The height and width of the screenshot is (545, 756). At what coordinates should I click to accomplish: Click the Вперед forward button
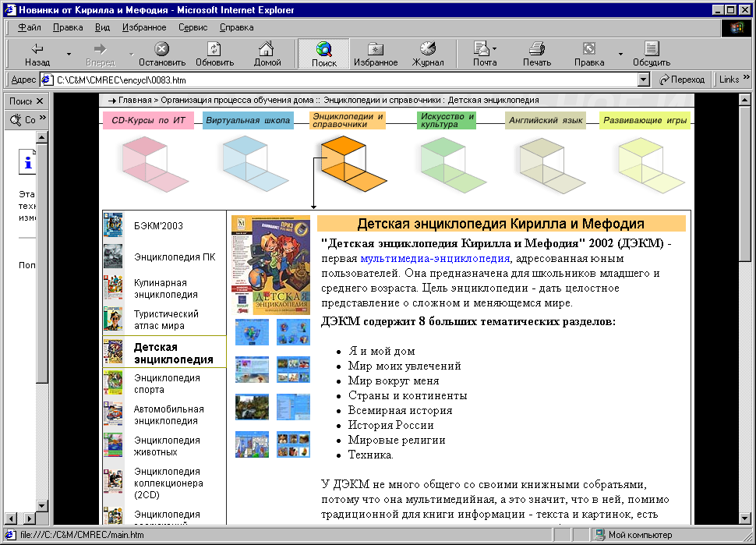pyautogui.click(x=101, y=54)
